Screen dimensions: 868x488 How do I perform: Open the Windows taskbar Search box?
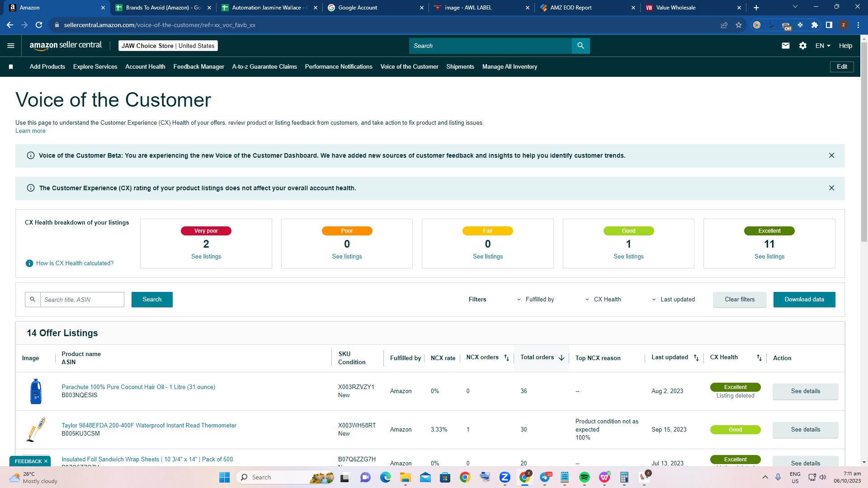coord(285,477)
